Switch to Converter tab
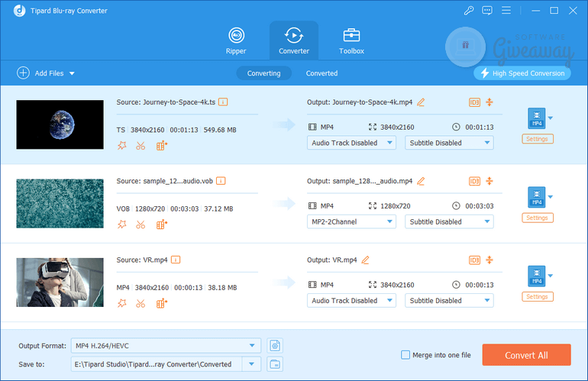 tap(294, 41)
